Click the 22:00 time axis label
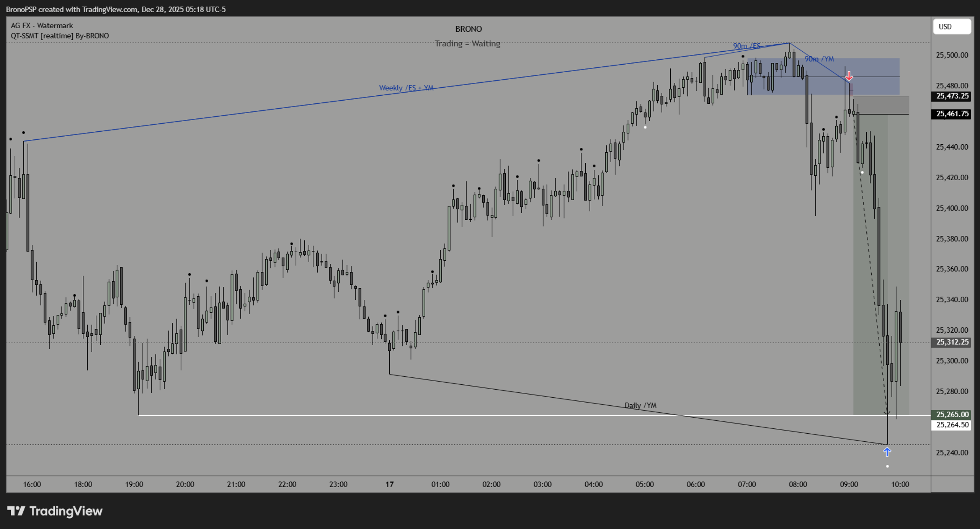 tap(287, 484)
